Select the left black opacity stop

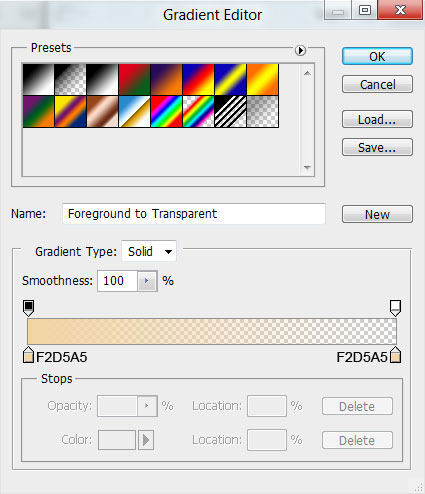[29, 308]
